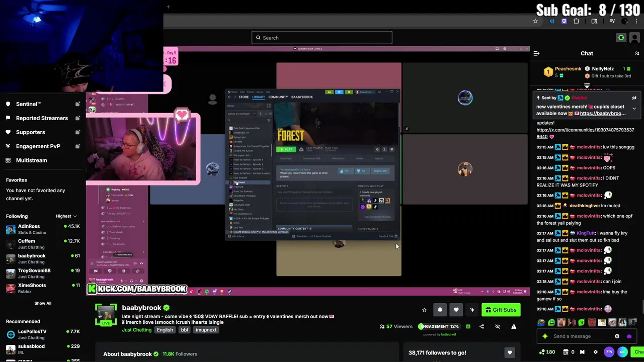Click the English tag
644x362 pixels.
coord(165,330)
